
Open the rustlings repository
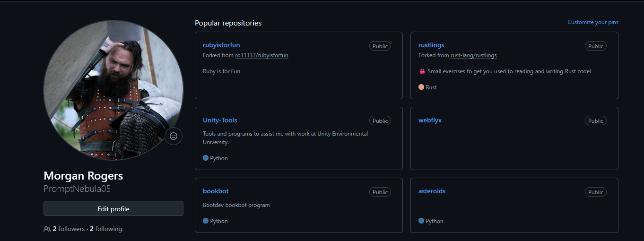(x=431, y=45)
